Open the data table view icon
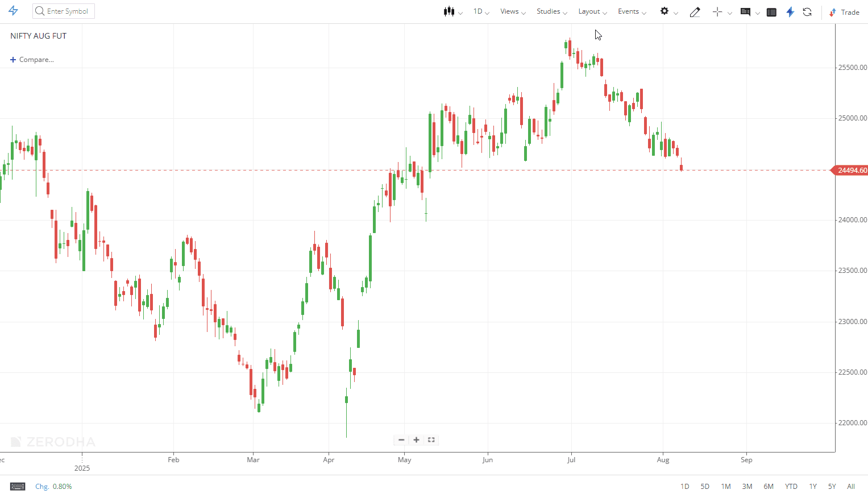868x498 pixels. [x=771, y=12]
